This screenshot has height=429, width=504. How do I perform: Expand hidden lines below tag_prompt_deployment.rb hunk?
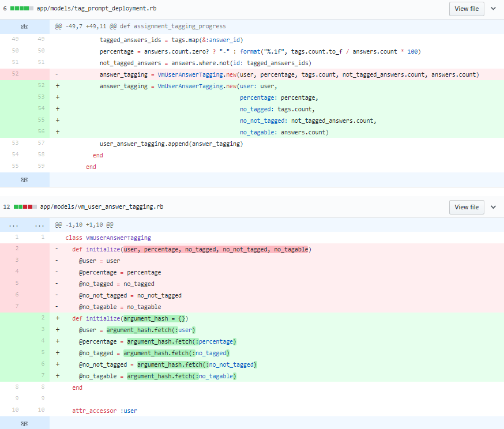coord(24,180)
